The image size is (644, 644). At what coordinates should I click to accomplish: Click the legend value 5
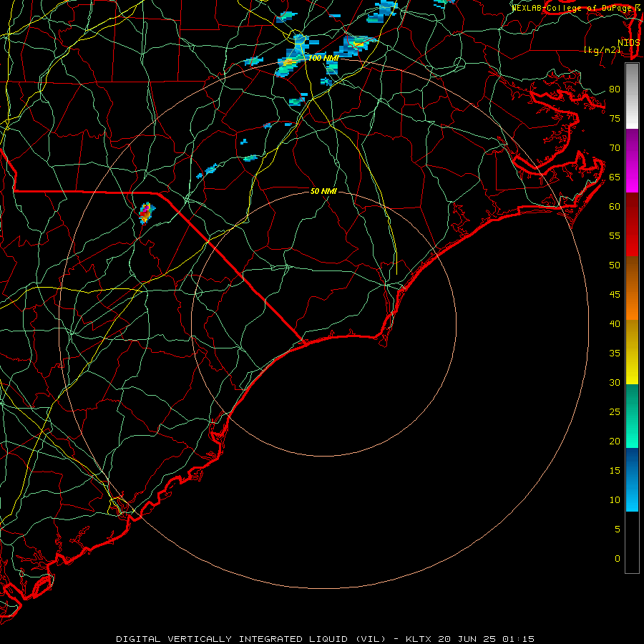tap(618, 530)
